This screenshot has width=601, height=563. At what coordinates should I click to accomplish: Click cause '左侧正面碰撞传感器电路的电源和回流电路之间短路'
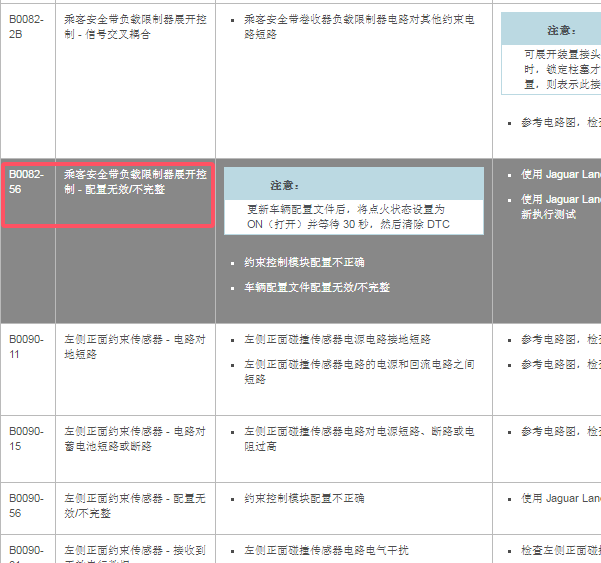click(359, 371)
